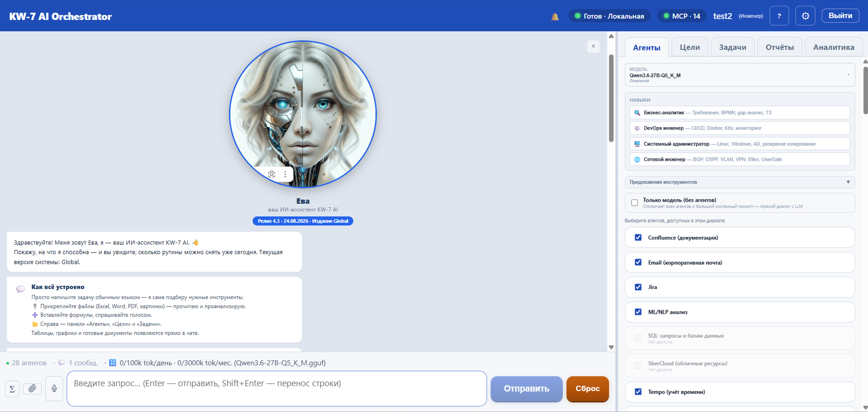Focus the 'Введите запрос' message input
This screenshot has width=868, height=412.
pyautogui.click(x=277, y=389)
